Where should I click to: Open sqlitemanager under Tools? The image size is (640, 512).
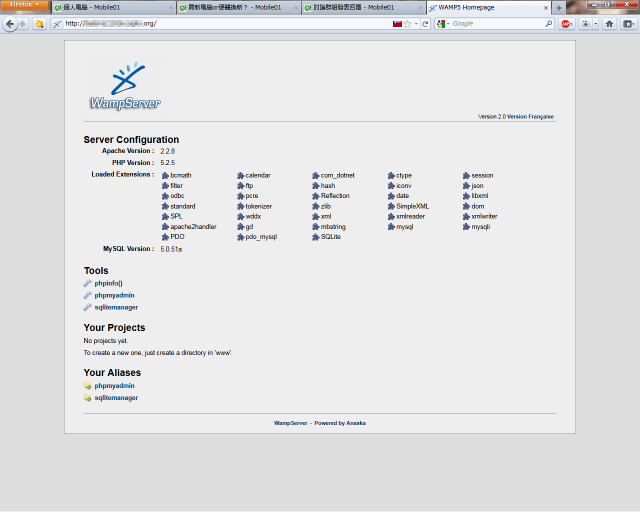click(116, 307)
